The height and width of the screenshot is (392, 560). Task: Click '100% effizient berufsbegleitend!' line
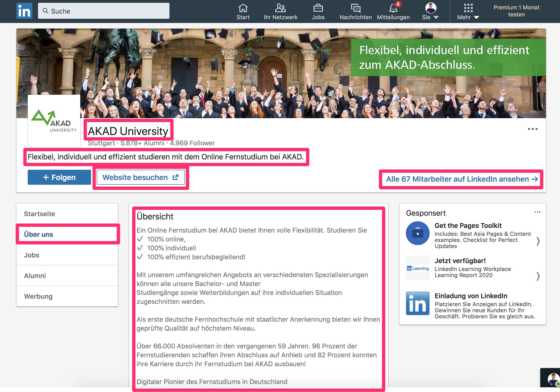tap(196, 257)
